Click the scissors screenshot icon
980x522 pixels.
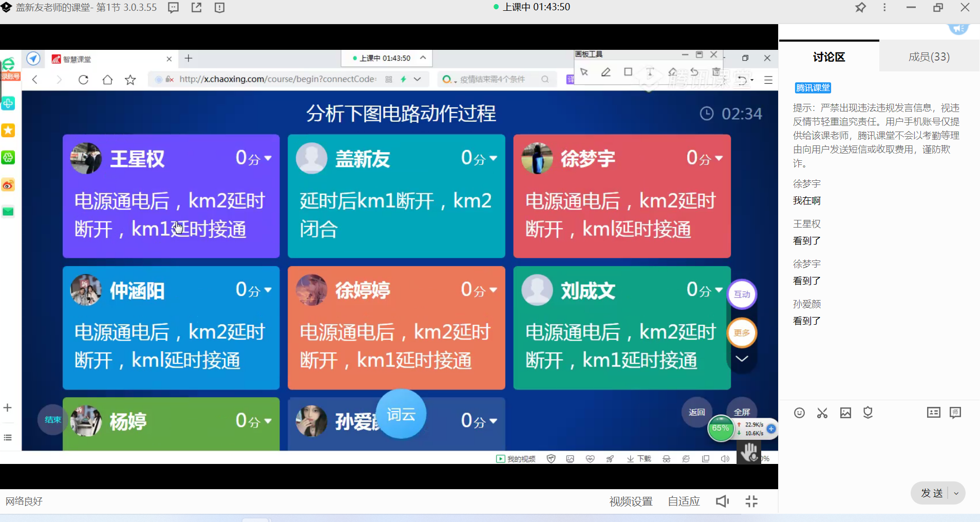coord(822,413)
